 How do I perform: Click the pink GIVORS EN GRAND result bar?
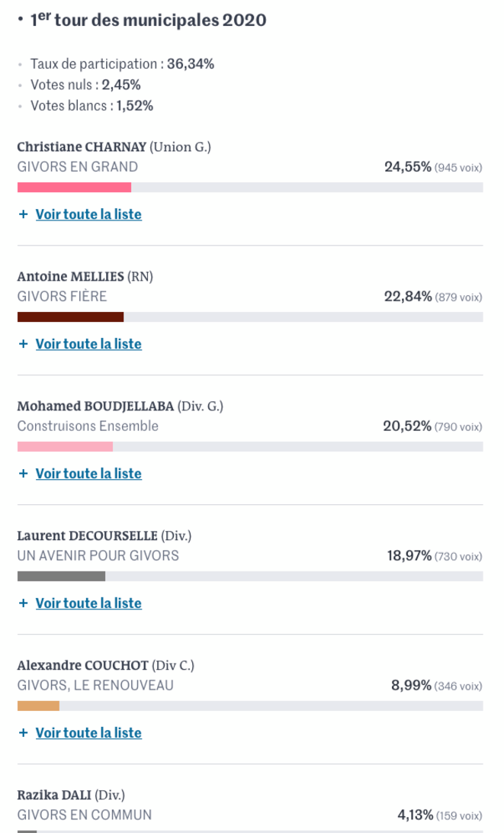[x=75, y=187]
